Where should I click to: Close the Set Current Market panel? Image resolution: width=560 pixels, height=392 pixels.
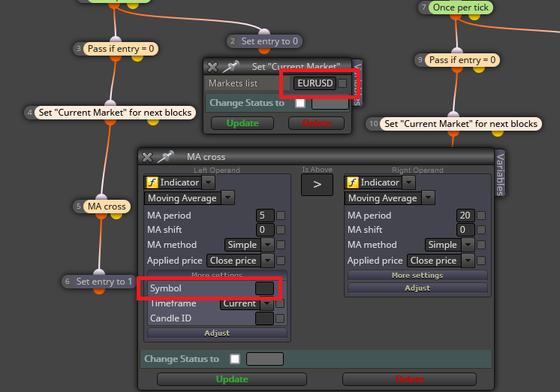(x=212, y=67)
